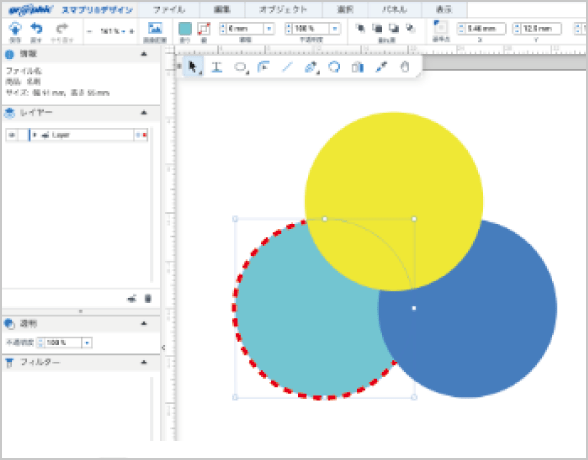The height and width of the screenshot is (460, 588).
Task: Click the toolbar opacity stepper arrows
Action: tap(288, 28)
